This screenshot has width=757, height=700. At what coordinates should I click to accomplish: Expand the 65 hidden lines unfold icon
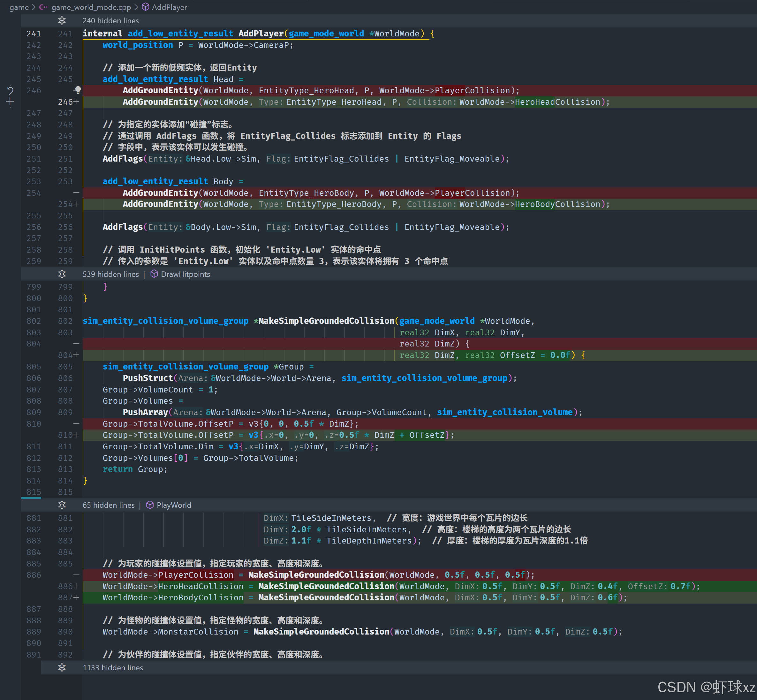point(62,505)
